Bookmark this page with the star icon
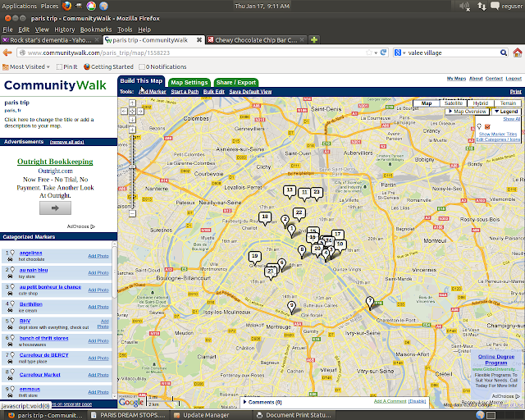525x420 pixels. pyautogui.click(x=369, y=52)
